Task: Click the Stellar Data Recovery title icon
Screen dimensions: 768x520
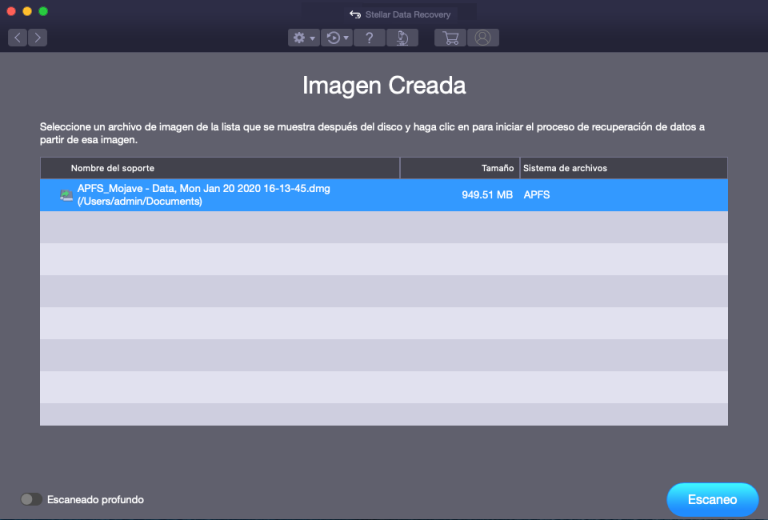Action: 354,15
